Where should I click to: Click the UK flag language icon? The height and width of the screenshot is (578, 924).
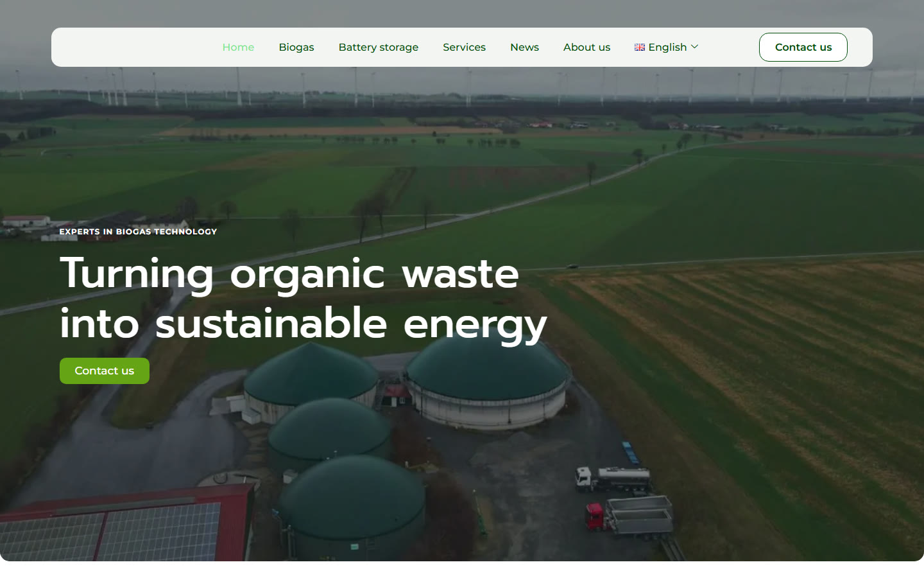(640, 48)
